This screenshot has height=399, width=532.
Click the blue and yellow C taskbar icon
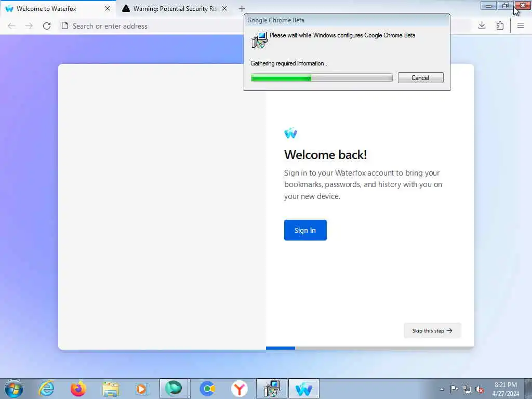point(207,389)
